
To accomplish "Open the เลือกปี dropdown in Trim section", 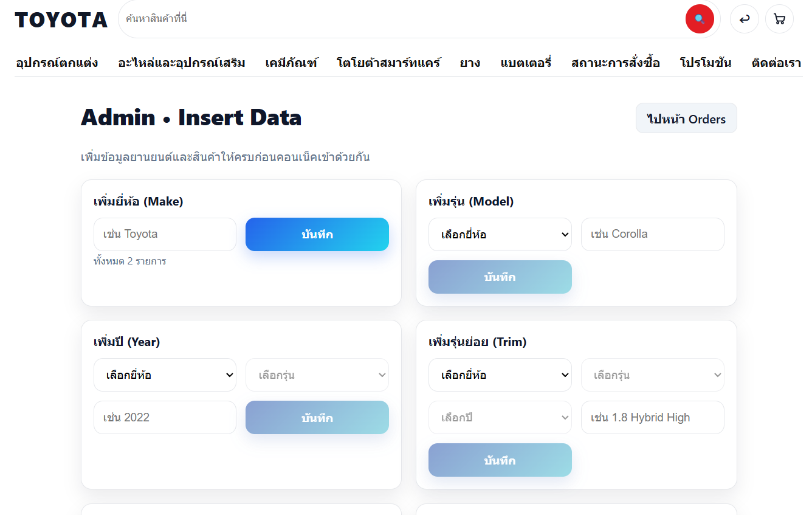I will click(x=500, y=417).
